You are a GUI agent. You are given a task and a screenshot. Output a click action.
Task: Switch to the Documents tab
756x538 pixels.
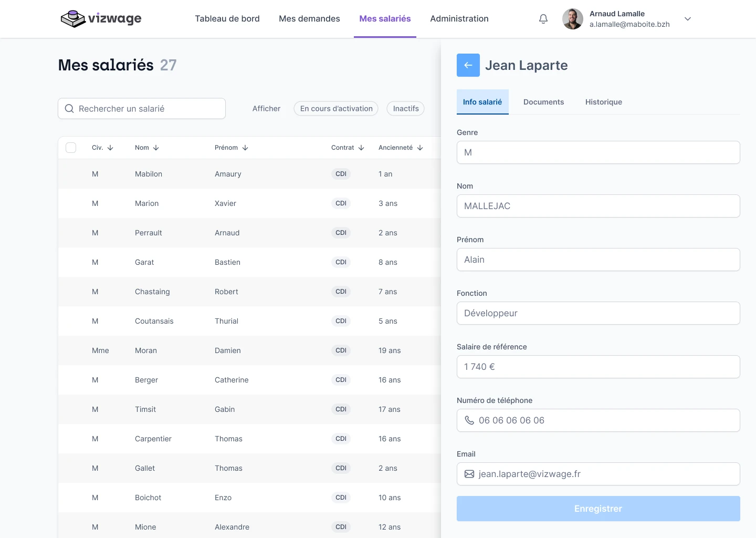coord(543,102)
